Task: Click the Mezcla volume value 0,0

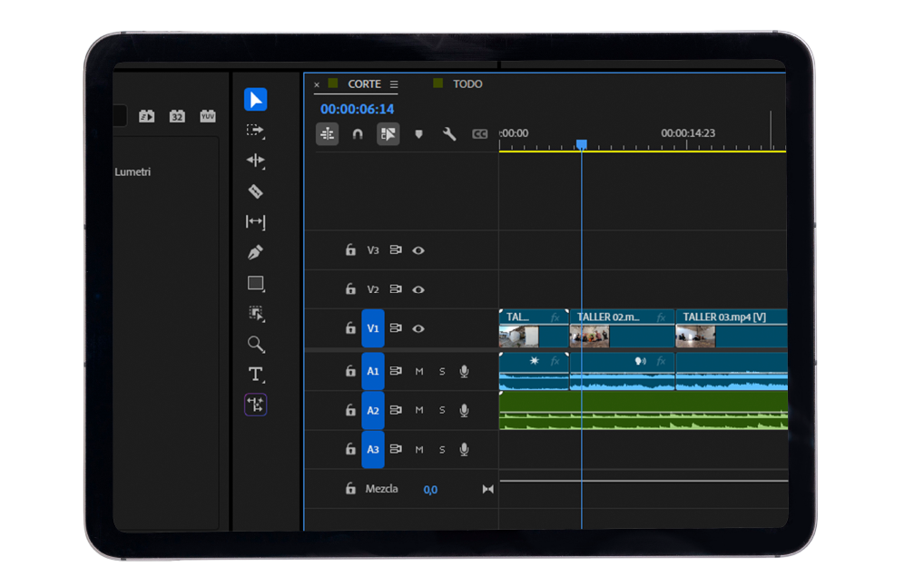Action: (430, 490)
